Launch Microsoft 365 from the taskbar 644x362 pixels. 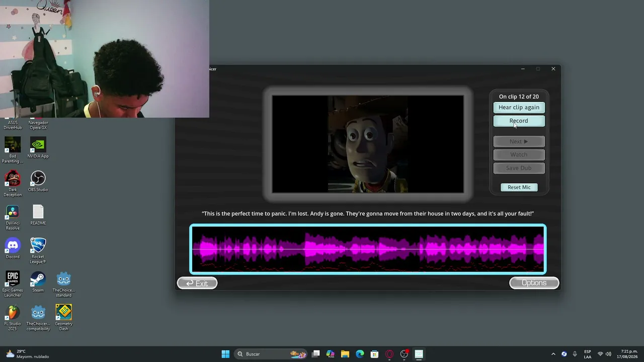pos(331,354)
